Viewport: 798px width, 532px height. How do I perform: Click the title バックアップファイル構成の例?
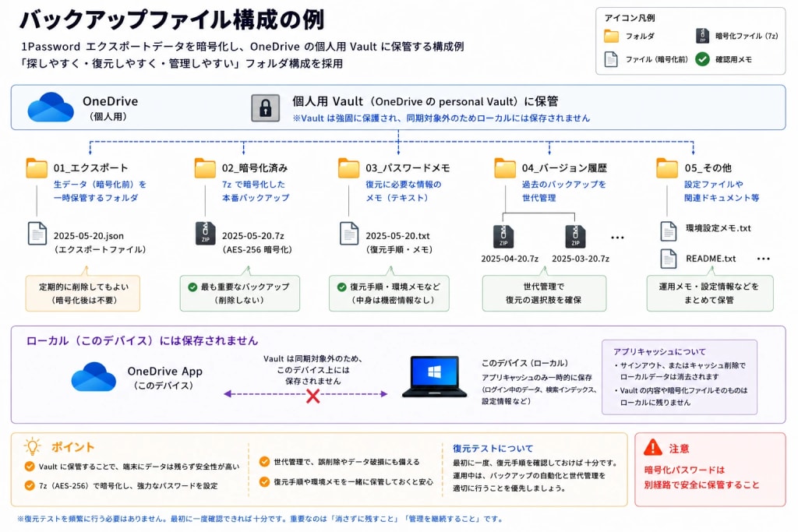click(171, 20)
